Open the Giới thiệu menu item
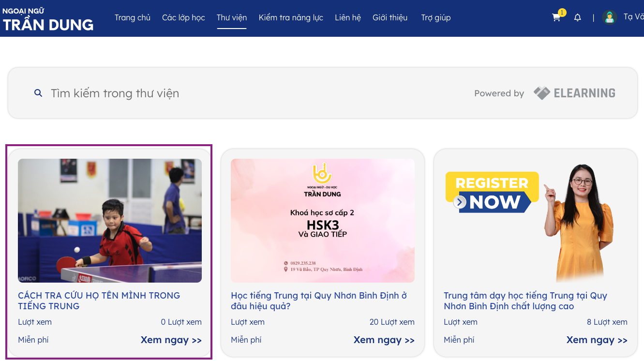Screen dimensions: 644x361 point(390,18)
